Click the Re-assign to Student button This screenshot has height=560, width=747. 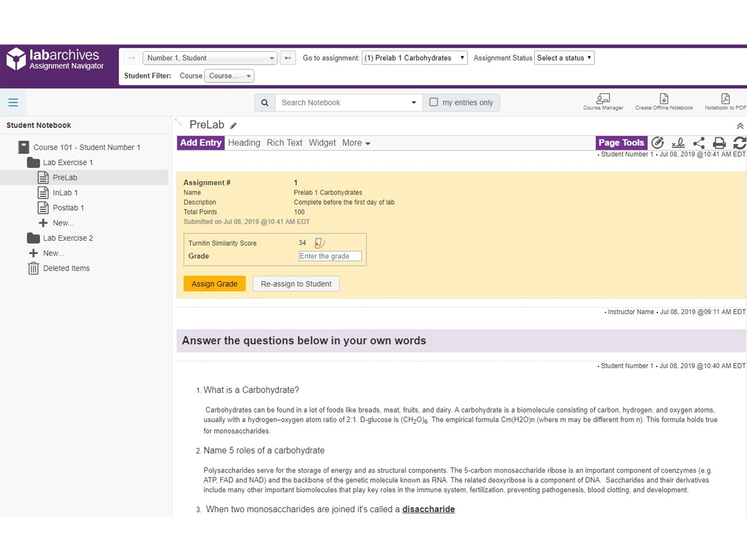296,284
